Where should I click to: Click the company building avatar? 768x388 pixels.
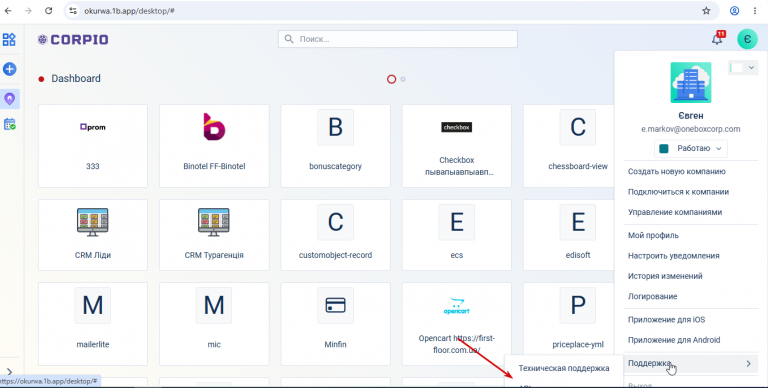coord(691,82)
